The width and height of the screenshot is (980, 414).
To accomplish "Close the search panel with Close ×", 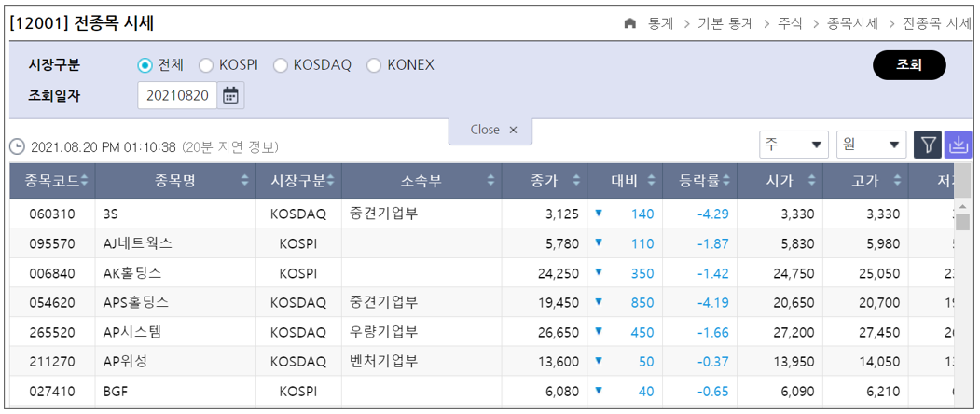I will 490,131.
